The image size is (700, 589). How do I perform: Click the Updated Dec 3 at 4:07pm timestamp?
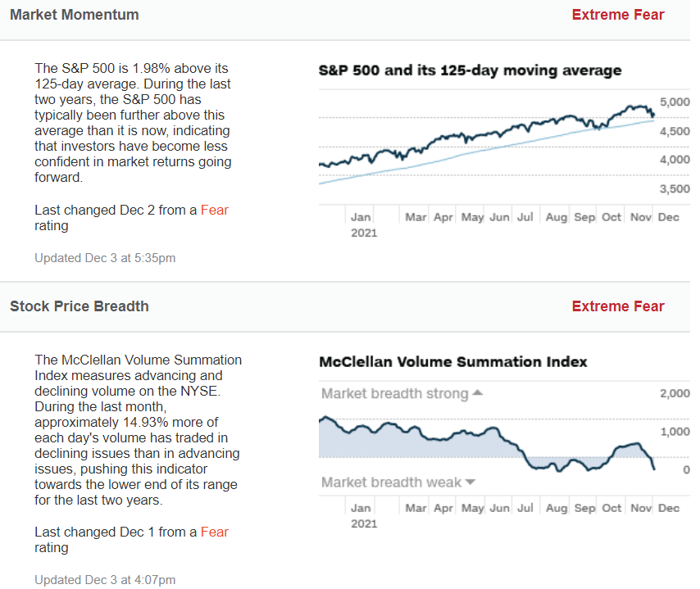105,580
